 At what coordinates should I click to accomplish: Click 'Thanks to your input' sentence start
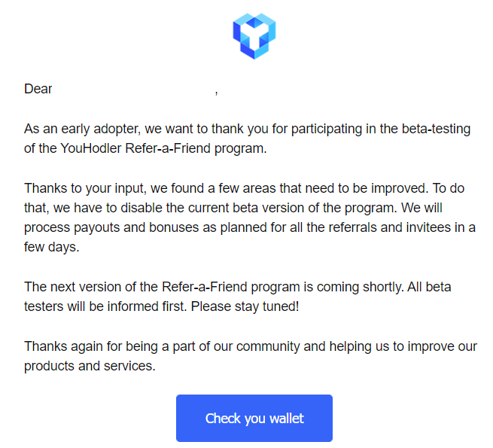[84, 189]
